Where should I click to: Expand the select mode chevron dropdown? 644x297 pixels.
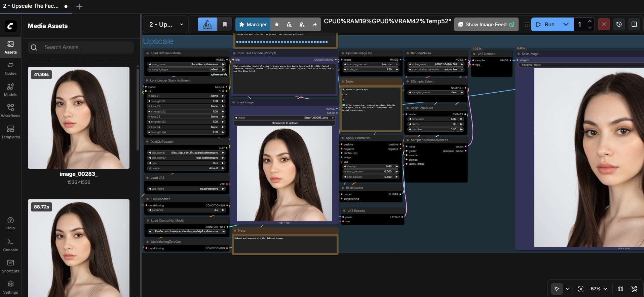click(x=568, y=289)
